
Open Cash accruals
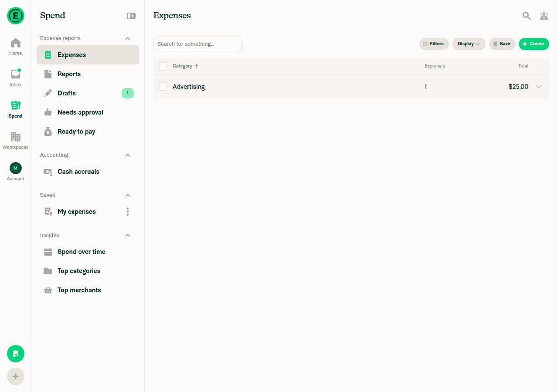click(x=88, y=172)
